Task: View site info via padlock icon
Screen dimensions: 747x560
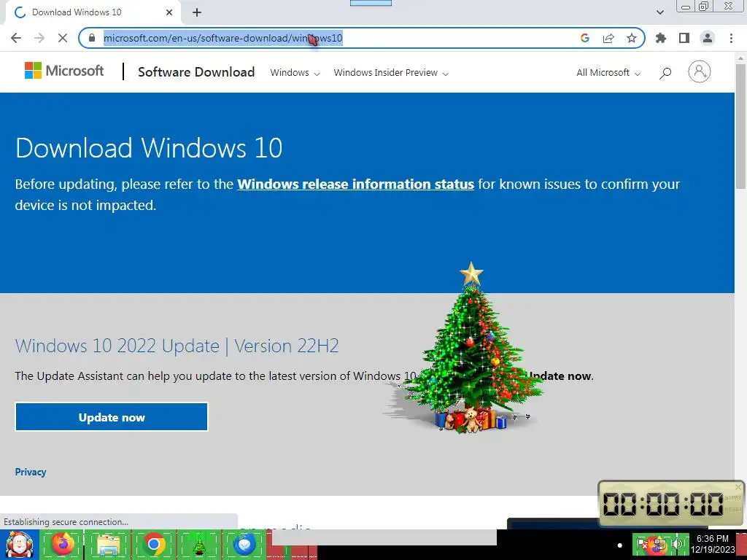Action: point(92,38)
